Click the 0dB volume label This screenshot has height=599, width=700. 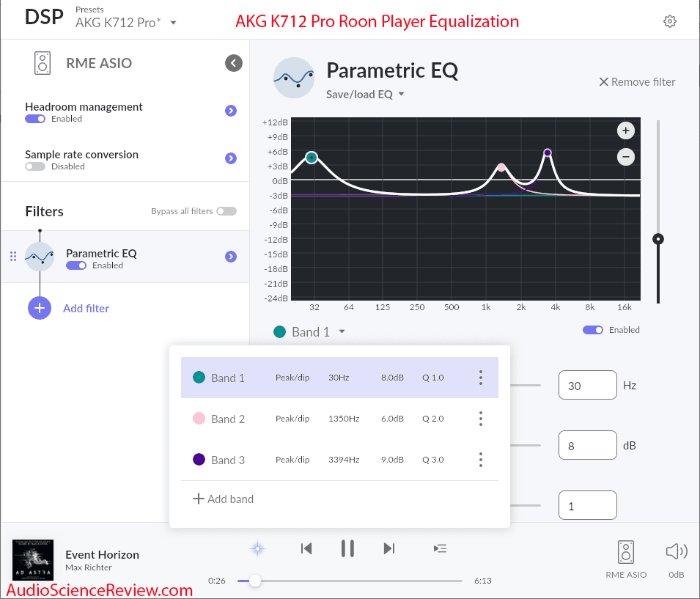(x=677, y=575)
